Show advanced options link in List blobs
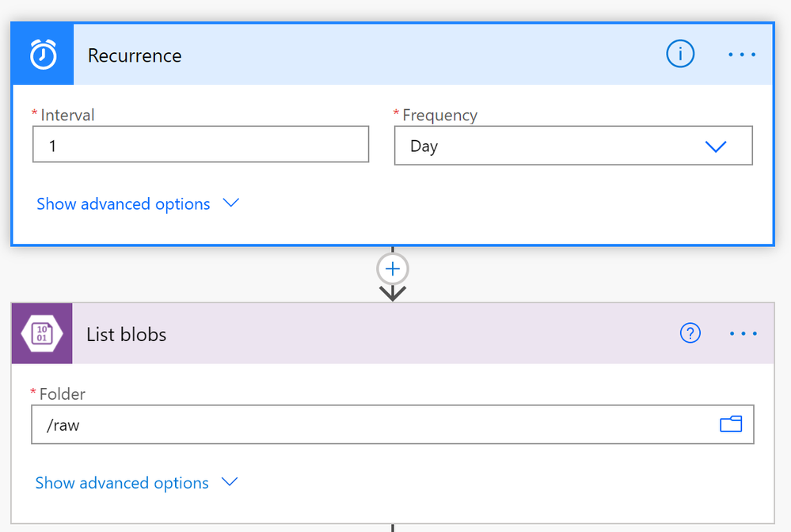The height and width of the screenshot is (532, 791). (x=122, y=483)
